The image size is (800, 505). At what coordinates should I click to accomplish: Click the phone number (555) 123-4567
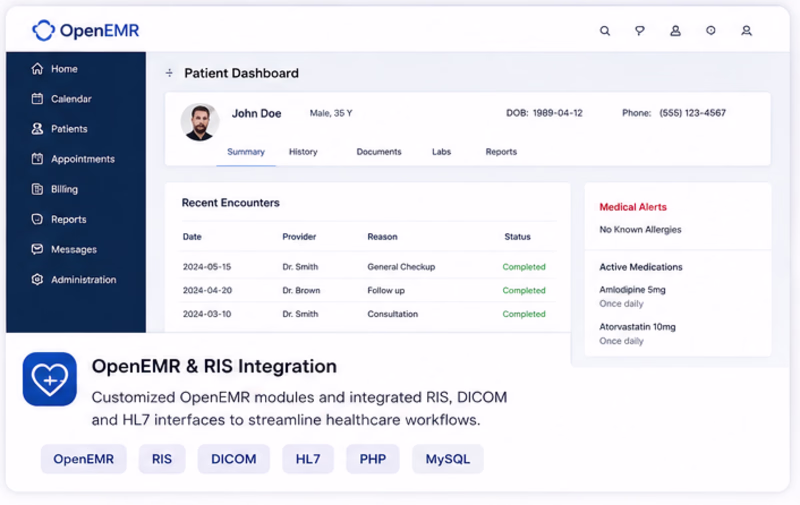tap(692, 113)
